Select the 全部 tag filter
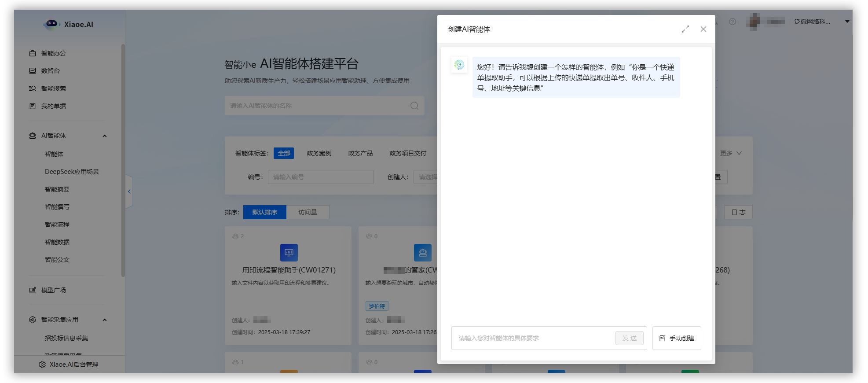 click(x=284, y=153)
